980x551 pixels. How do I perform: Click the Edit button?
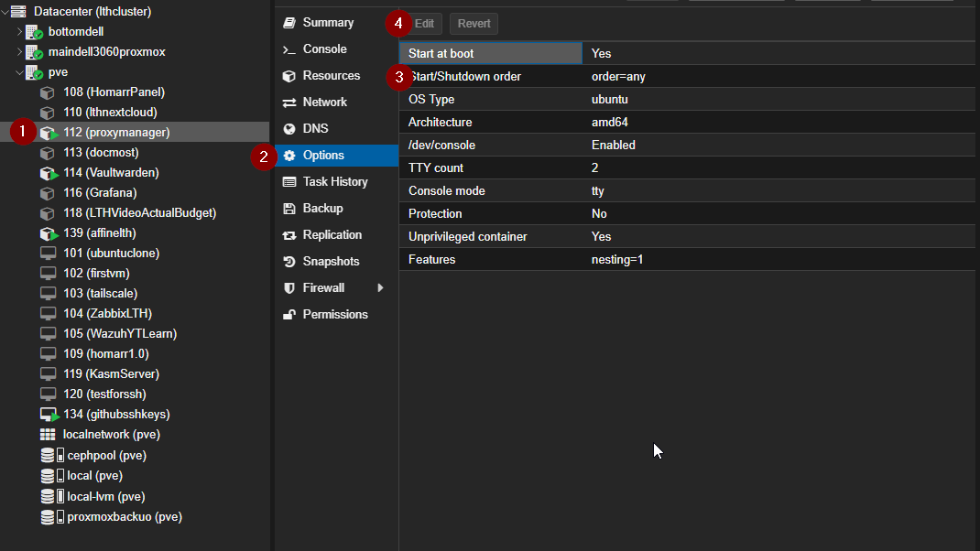click(424, 23)
